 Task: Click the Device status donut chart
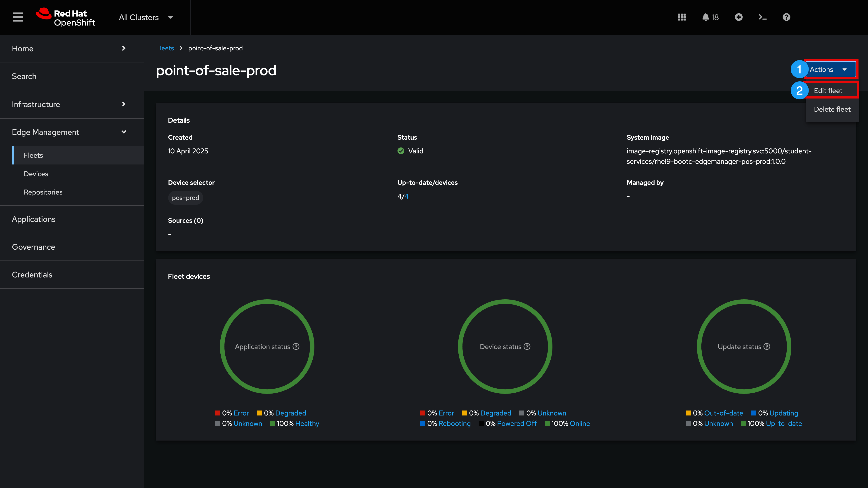coord(505,347)
